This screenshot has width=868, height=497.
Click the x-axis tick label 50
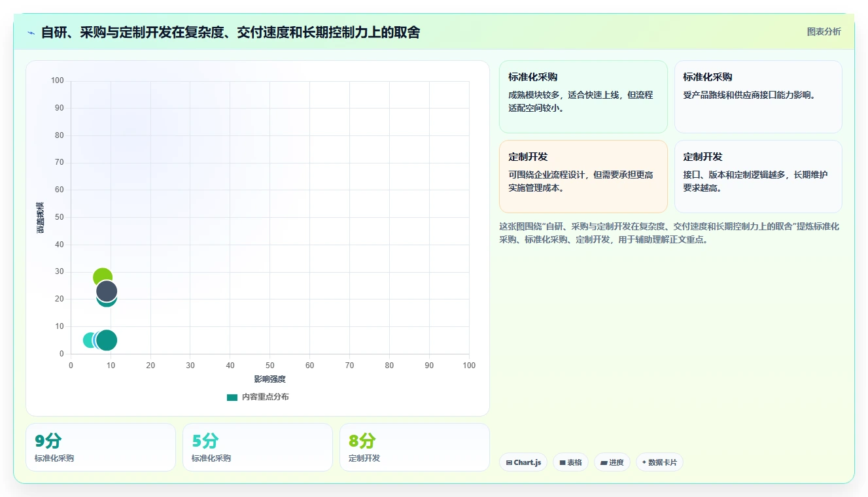click(270, 366)
